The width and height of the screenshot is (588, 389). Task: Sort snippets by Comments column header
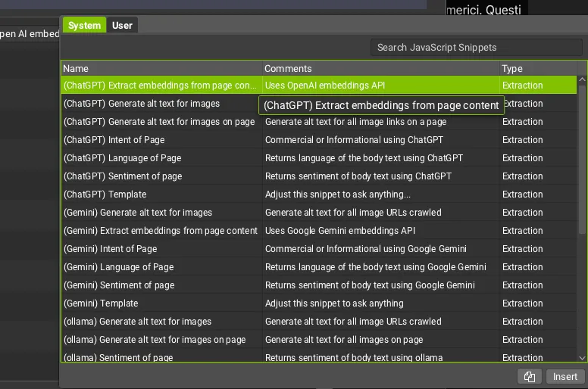pos(380,69)
